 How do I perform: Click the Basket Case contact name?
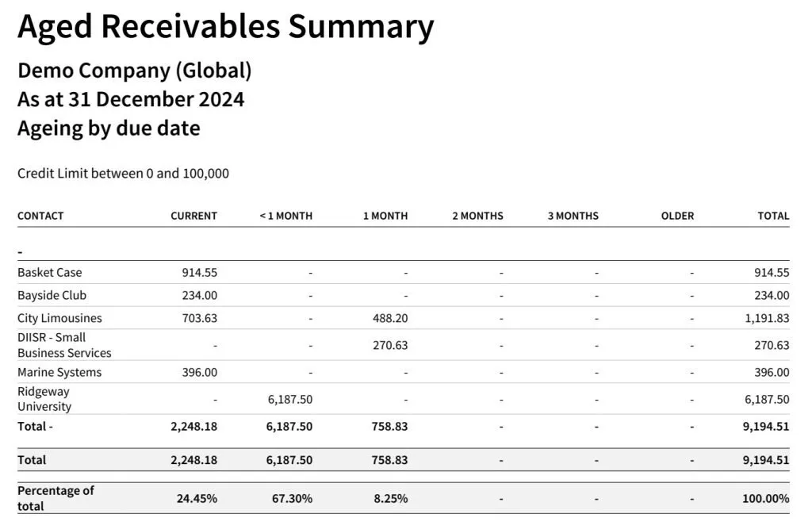(49, 272)
